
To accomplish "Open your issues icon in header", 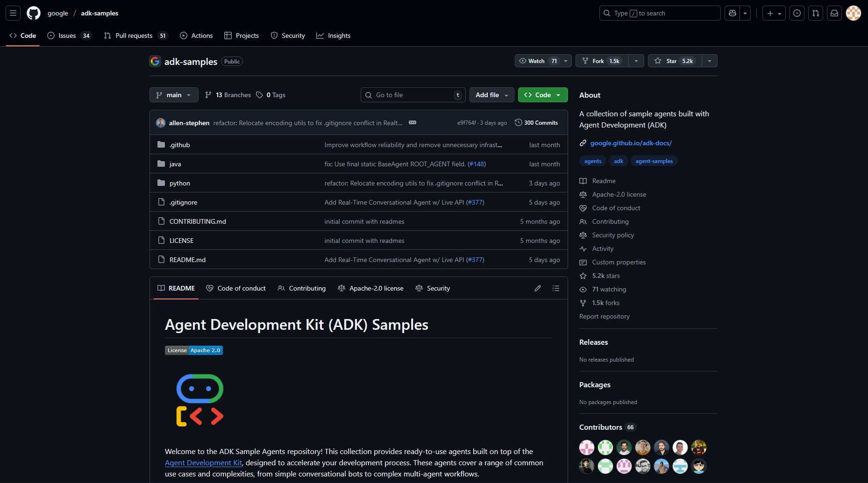I will [x=797, y=13].
